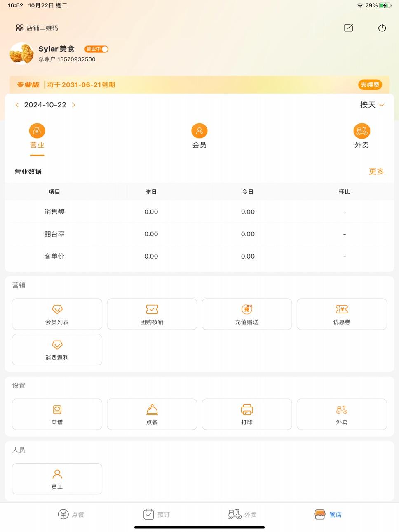Image resolution: width=399 pixels, height=532 pixels.
Task: Open 点餐 ordering settings
Action: 152,414
